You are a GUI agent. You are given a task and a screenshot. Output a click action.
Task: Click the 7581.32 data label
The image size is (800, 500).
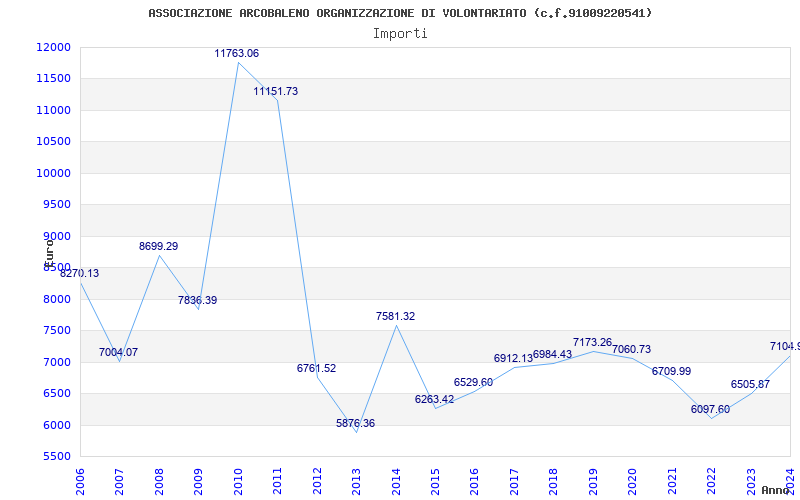[x=395, y=316]
